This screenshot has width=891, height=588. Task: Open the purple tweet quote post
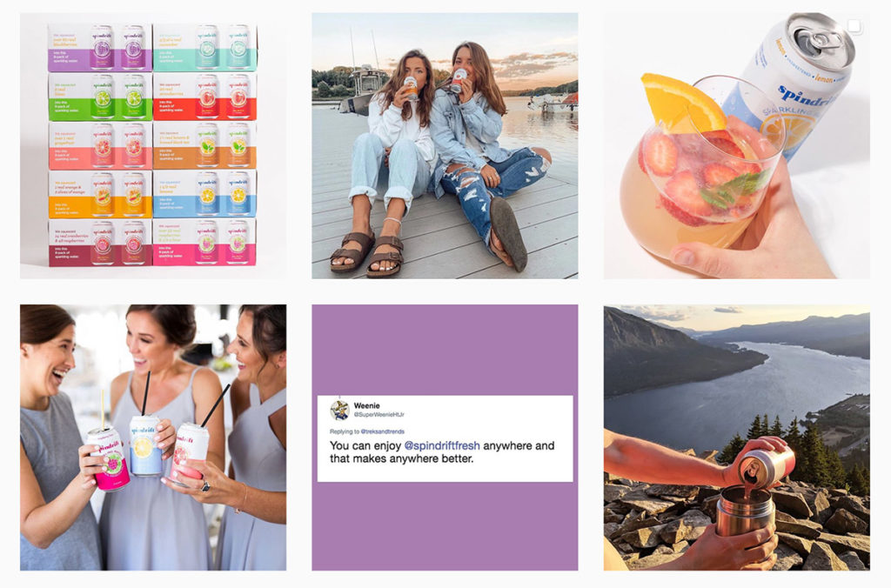point(445,438)
